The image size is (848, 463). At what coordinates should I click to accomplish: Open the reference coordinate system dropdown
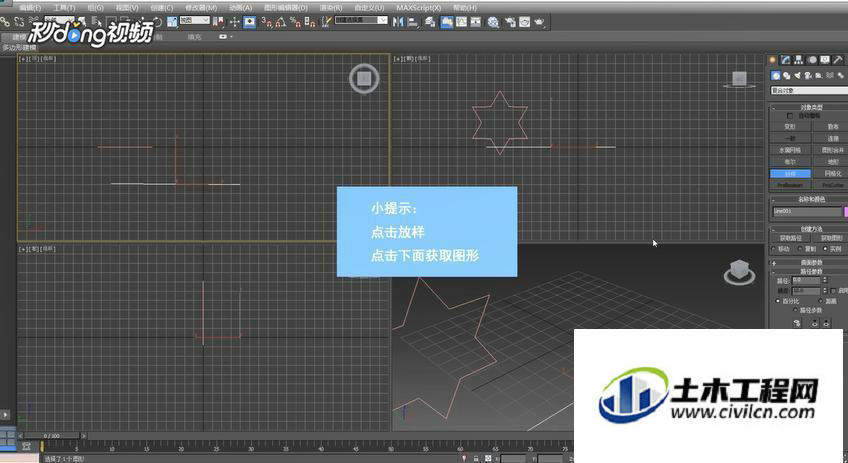pyautogui.click(x=195, y=20)
